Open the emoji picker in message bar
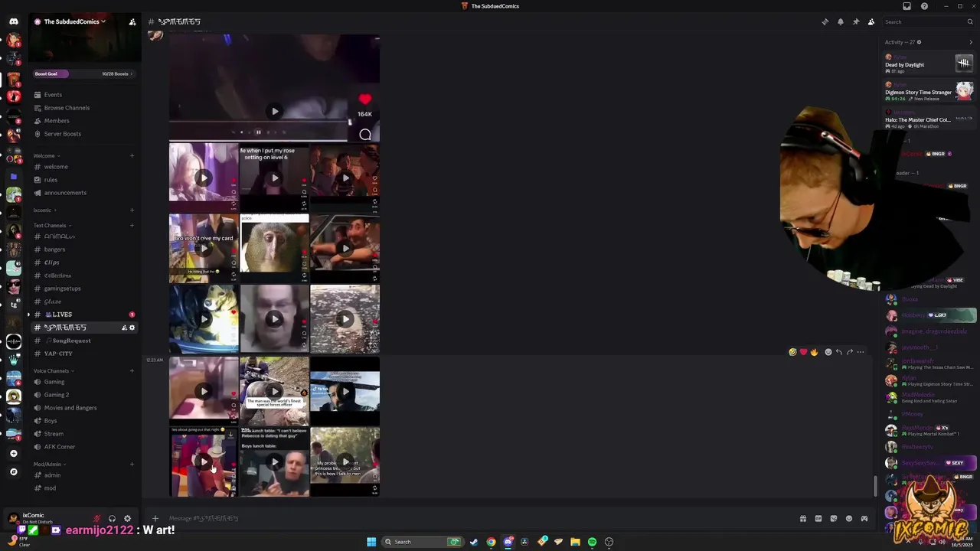 [x=849, y=518]
